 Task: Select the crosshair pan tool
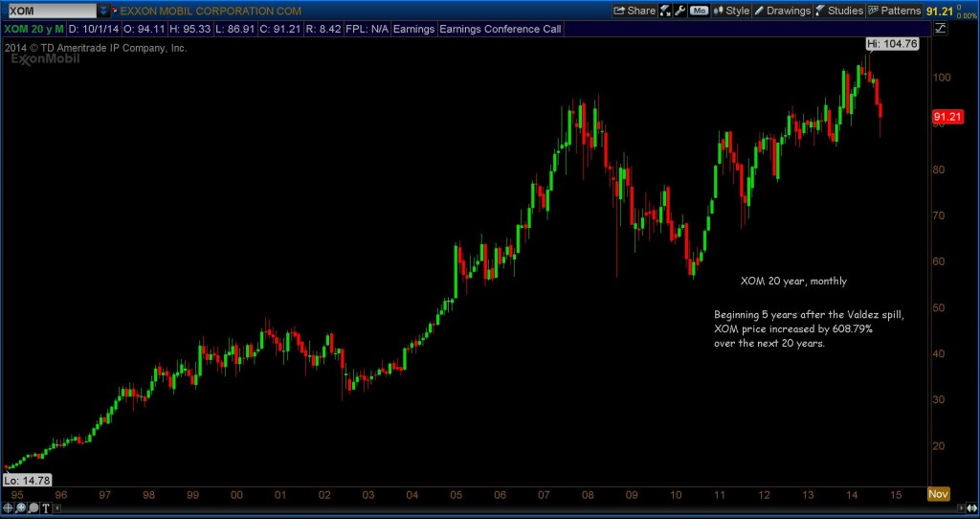point(8,508)
